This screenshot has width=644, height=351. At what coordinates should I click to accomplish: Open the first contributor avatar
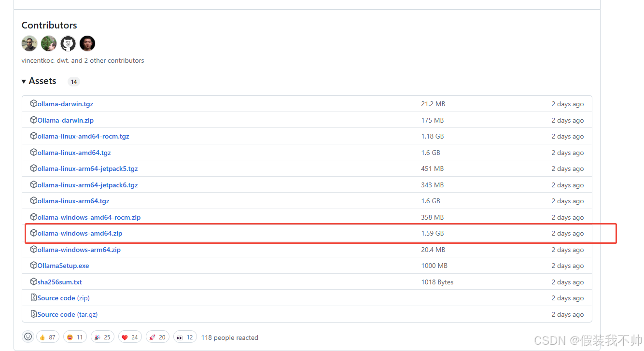pos(29,43)
